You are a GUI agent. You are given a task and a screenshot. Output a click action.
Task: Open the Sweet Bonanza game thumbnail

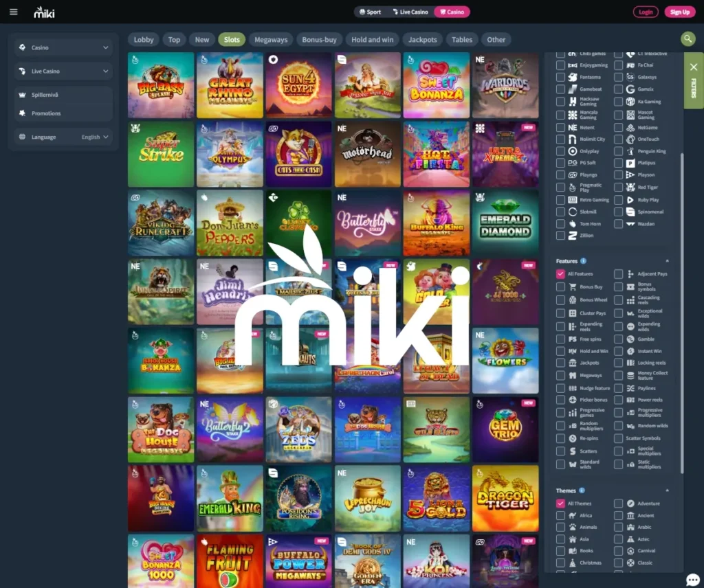click(x=437, y=85)
